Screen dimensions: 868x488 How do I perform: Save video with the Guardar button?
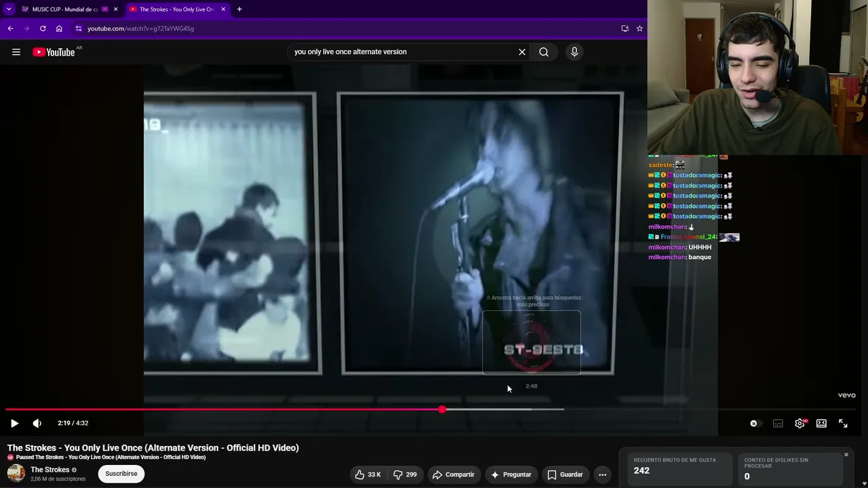point(565,474)
